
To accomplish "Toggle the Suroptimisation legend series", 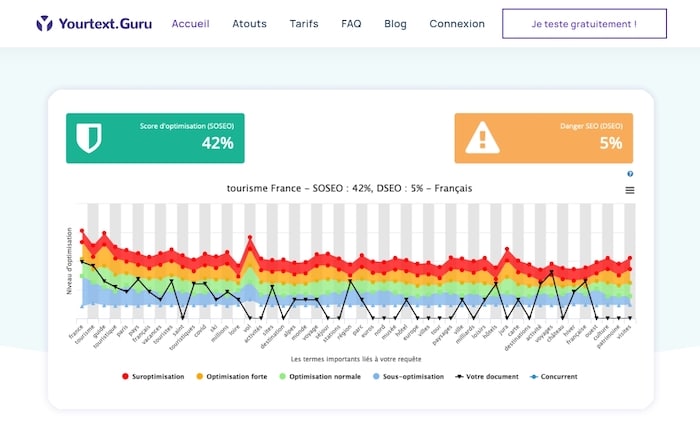I will [155, 377].
